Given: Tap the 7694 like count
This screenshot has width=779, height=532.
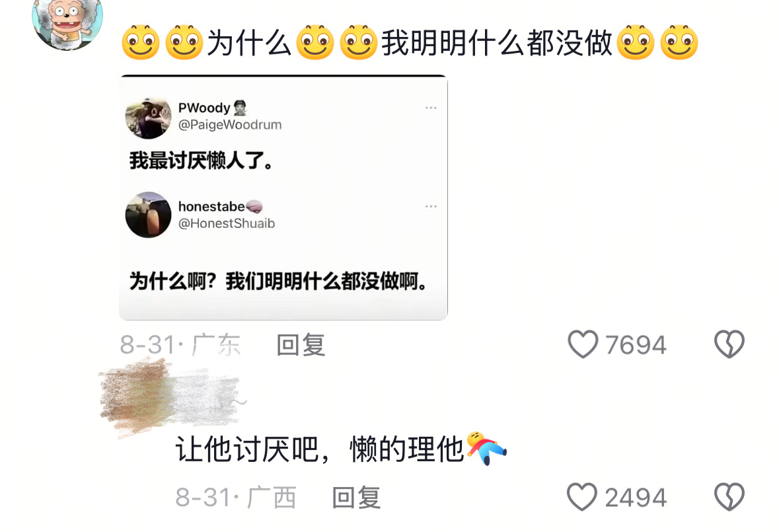Looking at the screenshot, I should [636, 345].
